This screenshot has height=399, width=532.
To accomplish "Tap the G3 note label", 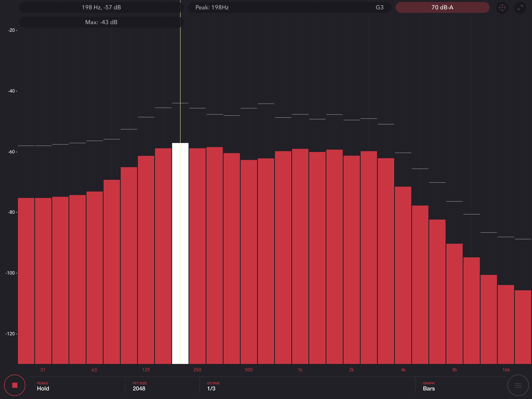I will click(x=379, y=7).
